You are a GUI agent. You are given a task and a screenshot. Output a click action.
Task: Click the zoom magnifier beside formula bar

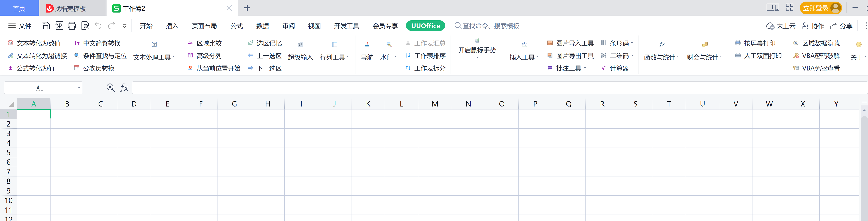[110, 88]
